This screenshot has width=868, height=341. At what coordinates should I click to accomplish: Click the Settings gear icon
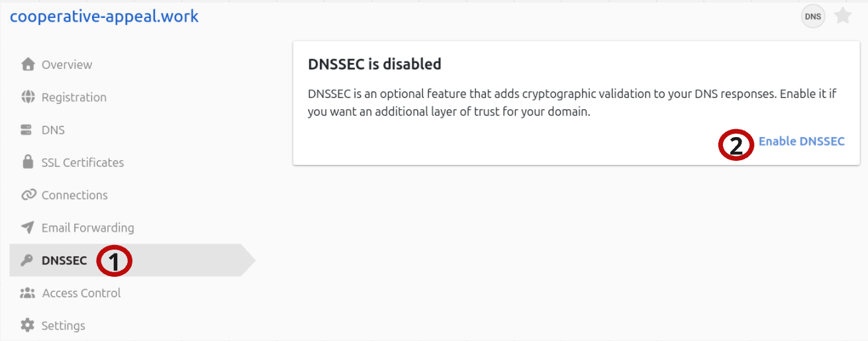[28, 326]
